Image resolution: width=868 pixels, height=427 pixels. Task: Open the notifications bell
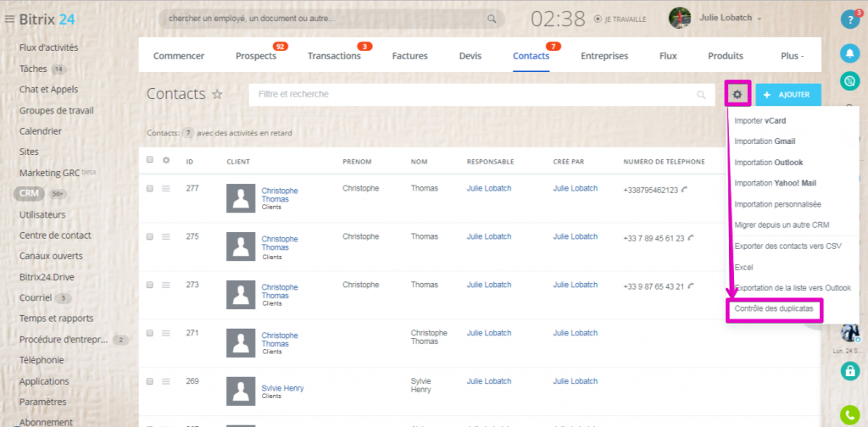coord(849,53)
